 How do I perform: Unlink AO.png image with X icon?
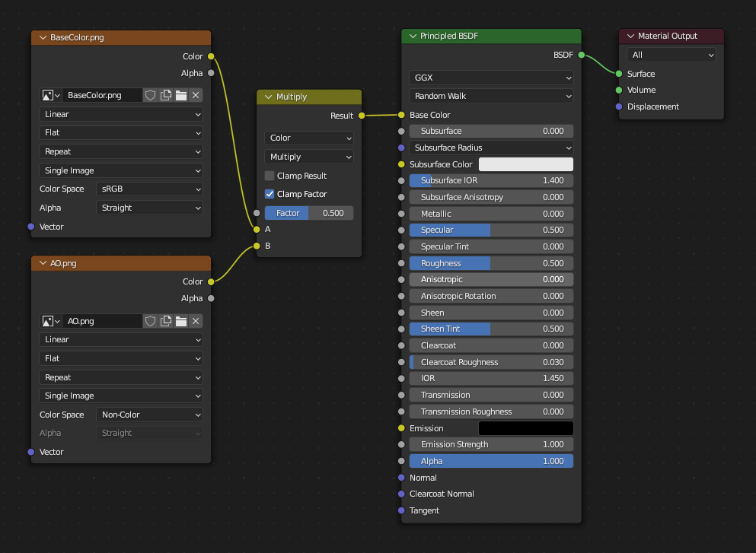coord(196,321)
